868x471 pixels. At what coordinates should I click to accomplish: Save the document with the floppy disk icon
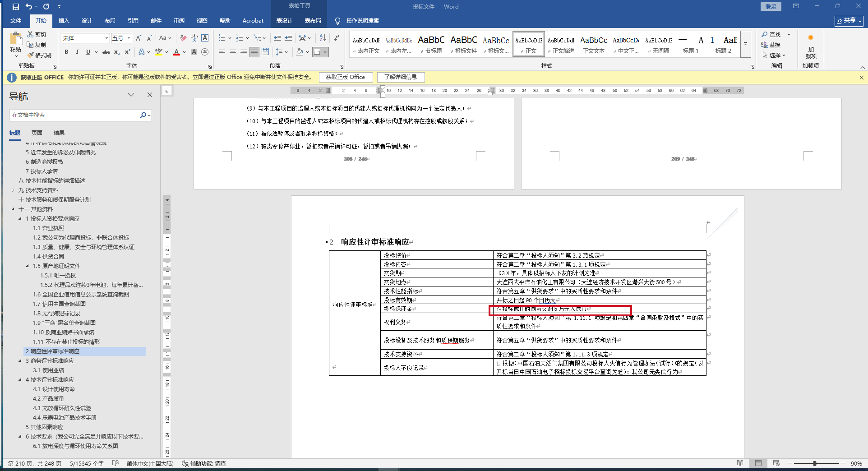[16, 6]
